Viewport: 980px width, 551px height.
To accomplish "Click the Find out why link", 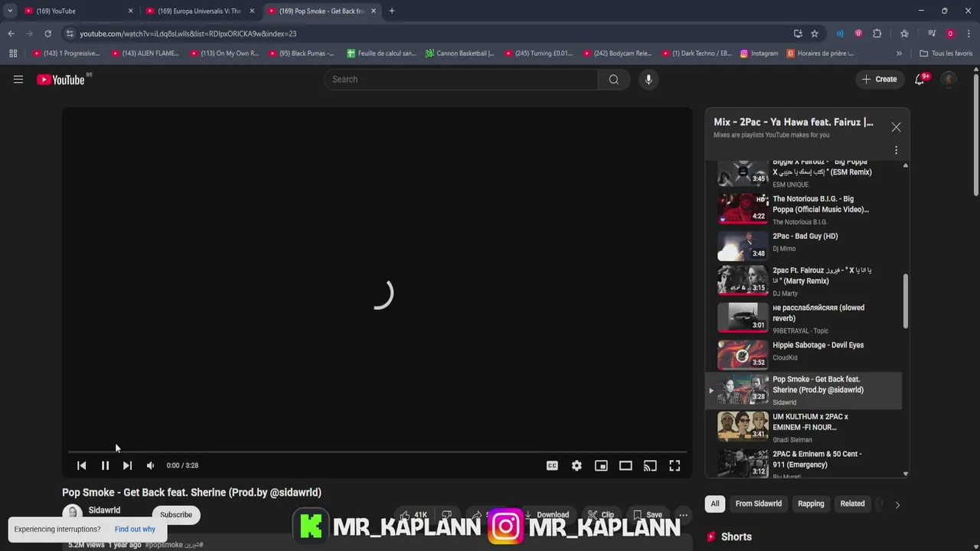I will [x=135, y=529].
